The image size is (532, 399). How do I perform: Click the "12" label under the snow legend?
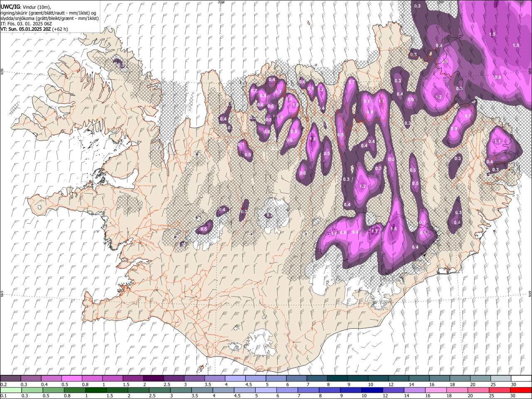click(391, 384)
